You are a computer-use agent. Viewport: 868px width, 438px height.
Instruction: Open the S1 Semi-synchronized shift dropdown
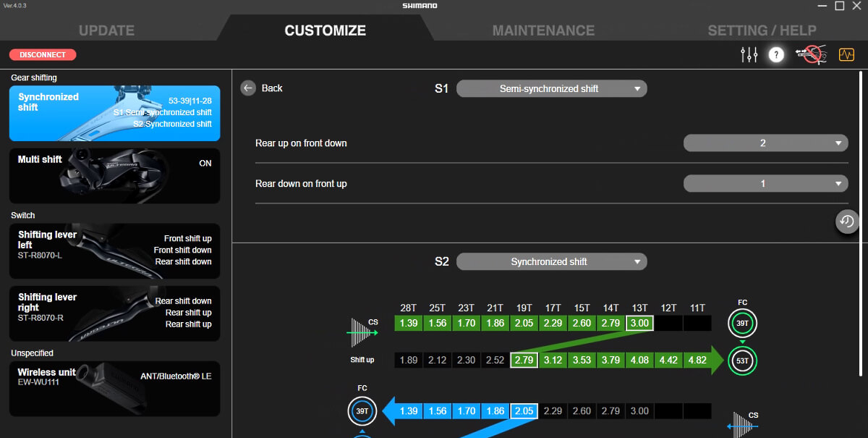(551, 88)
